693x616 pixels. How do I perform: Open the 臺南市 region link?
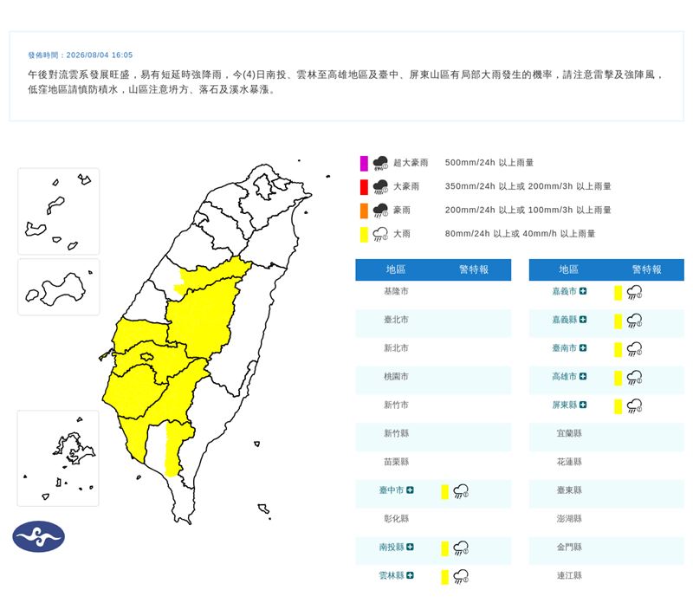(x=565, y=348)
